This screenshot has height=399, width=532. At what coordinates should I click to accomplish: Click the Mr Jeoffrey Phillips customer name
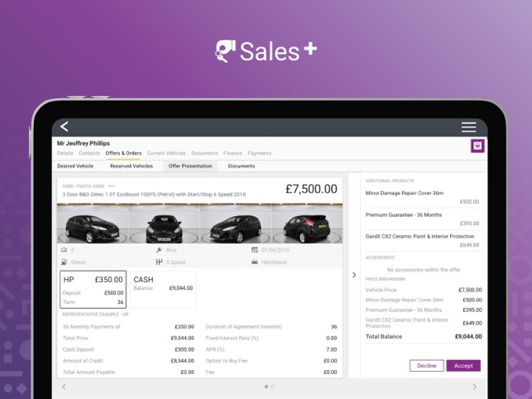[x=84, y=143]
